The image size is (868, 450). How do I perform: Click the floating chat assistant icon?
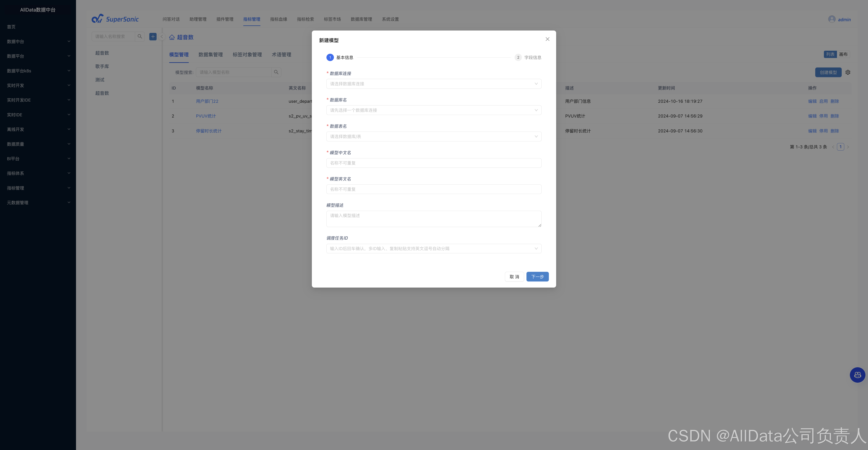(857, 375)
